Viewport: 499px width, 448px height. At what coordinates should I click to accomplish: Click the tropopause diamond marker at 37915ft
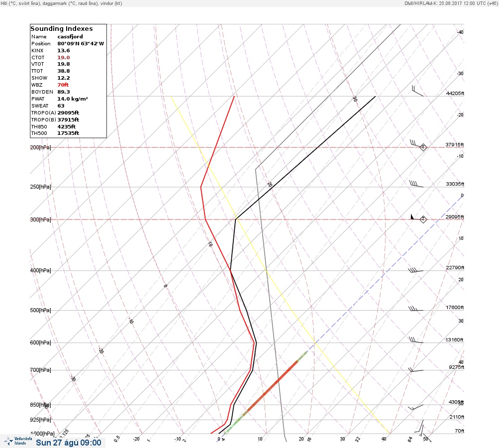point(423,147)
